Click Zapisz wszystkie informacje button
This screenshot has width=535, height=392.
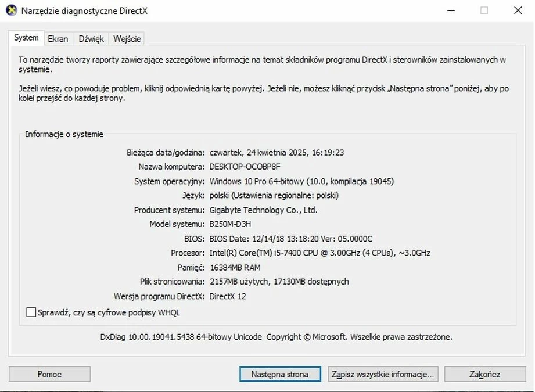click(382, 375)
